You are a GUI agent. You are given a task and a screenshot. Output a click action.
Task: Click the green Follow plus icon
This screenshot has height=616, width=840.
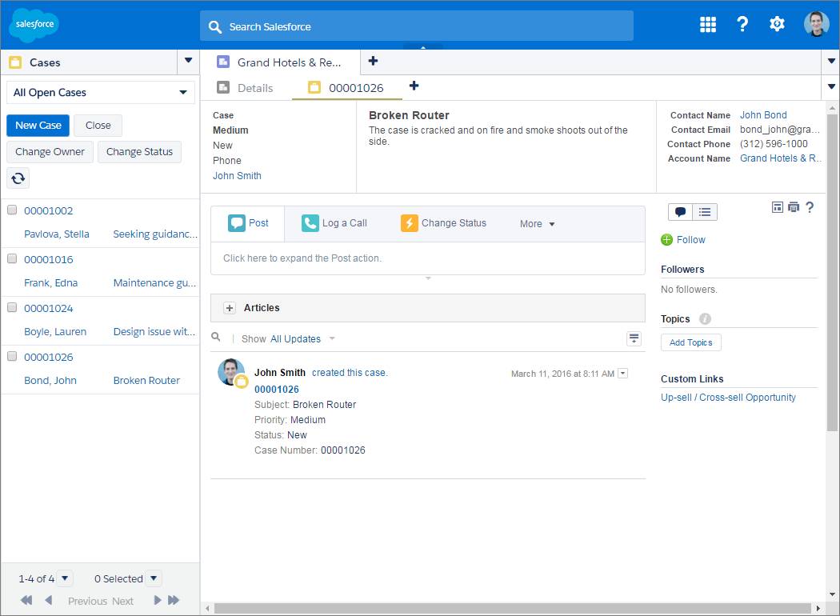pos(666,240)
